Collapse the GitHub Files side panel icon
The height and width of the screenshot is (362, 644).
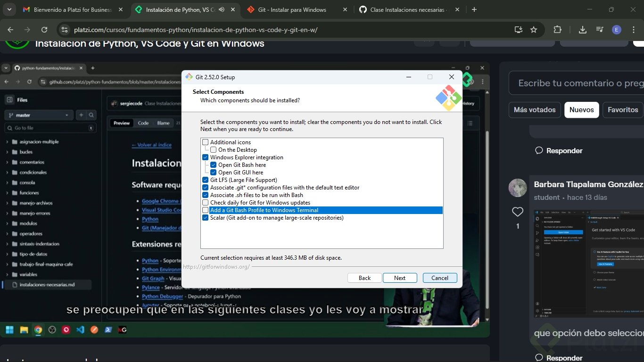point(8,100)
